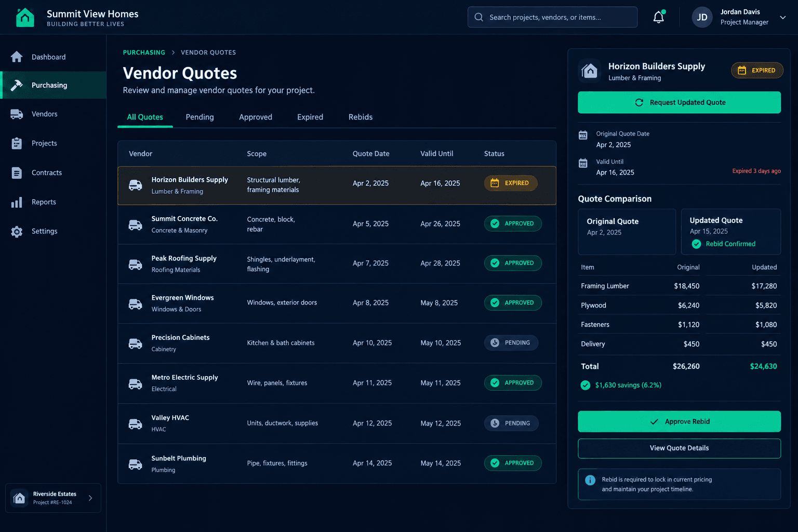798x532 pixels.
Task: Click the Dashboard home icon in sidebar
Action: [17, 57]
